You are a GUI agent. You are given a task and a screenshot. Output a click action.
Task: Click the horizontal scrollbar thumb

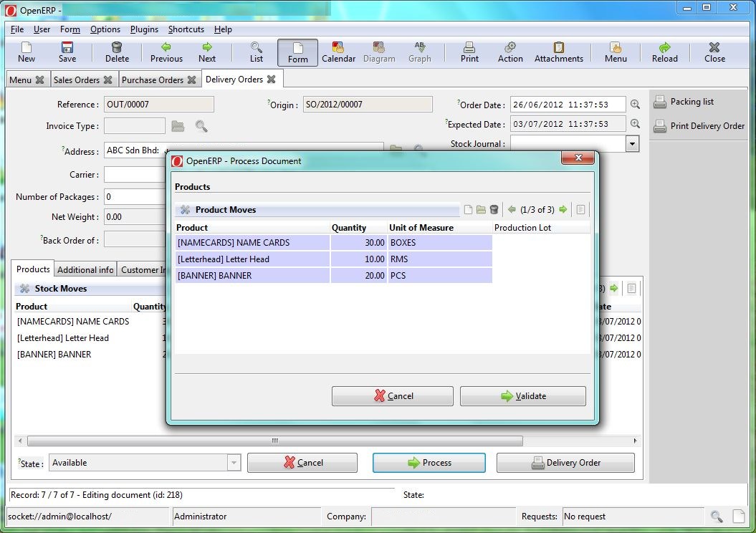pos(275,441)
